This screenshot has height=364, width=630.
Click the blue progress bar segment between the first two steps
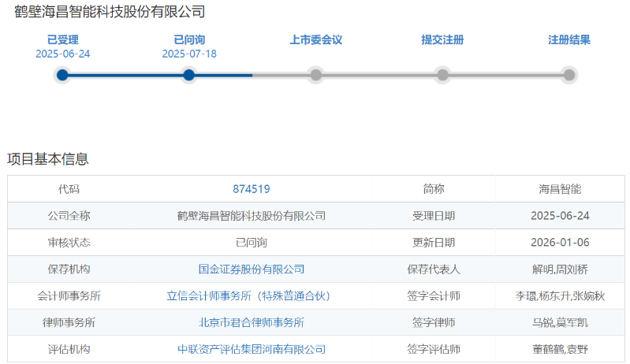click(x=125, y=75)
